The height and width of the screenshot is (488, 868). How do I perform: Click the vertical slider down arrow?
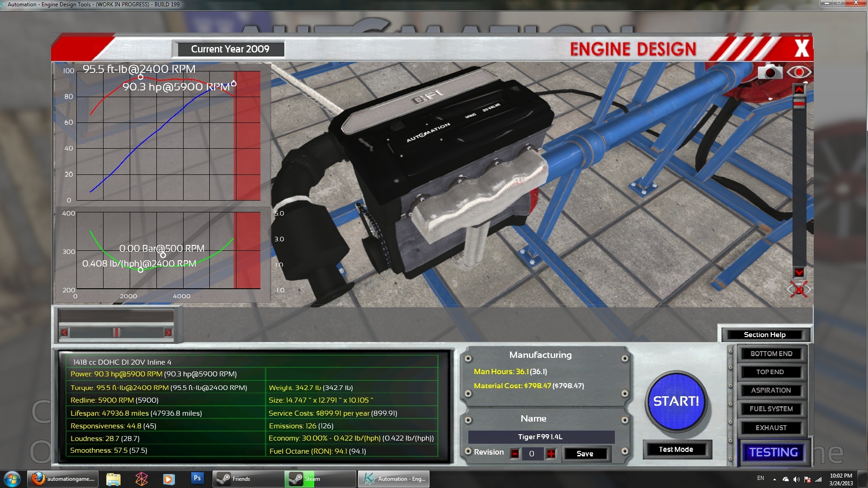(x=799, y=272)
